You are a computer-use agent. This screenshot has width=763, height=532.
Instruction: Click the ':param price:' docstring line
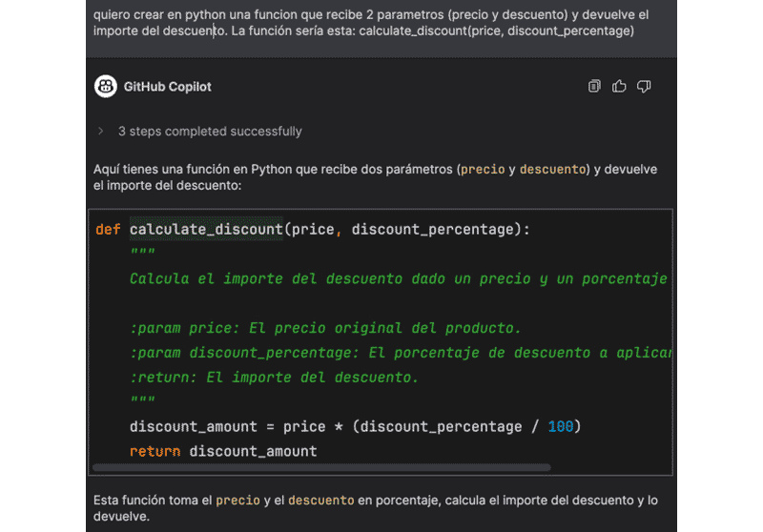(325, 328)
